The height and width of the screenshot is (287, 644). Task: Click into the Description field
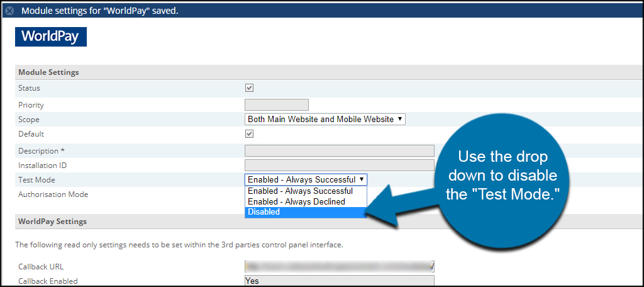[339, 151]
